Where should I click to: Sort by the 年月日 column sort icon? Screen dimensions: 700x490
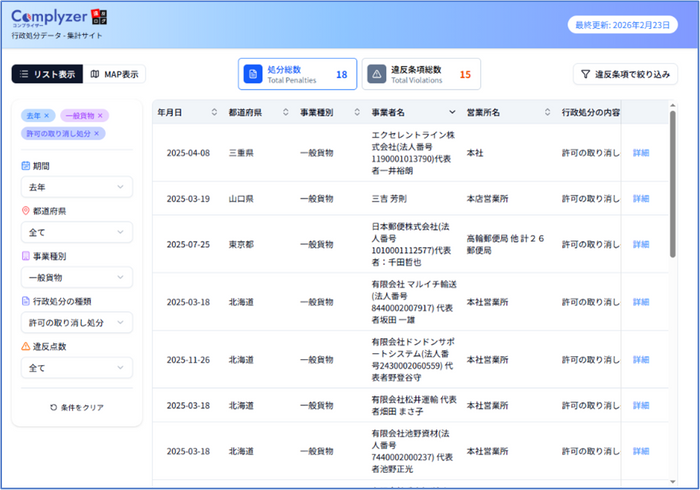[x=214, y=113]
